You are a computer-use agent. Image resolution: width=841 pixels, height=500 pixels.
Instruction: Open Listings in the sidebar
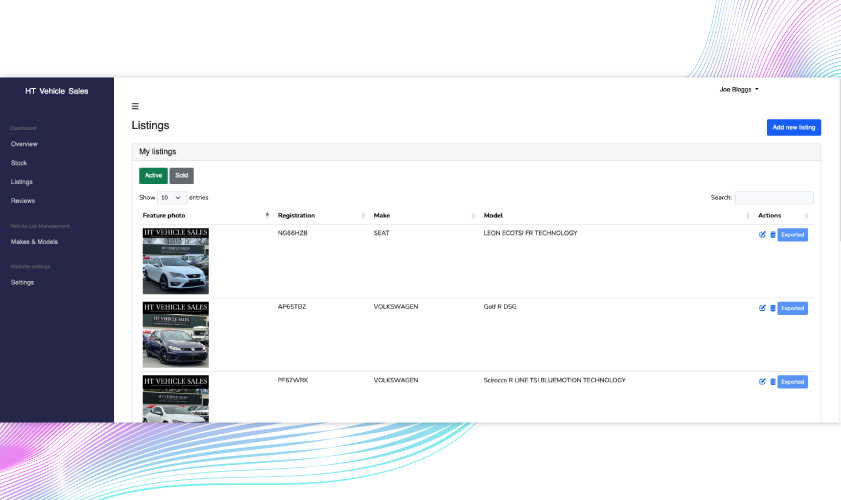pos(21,182)
